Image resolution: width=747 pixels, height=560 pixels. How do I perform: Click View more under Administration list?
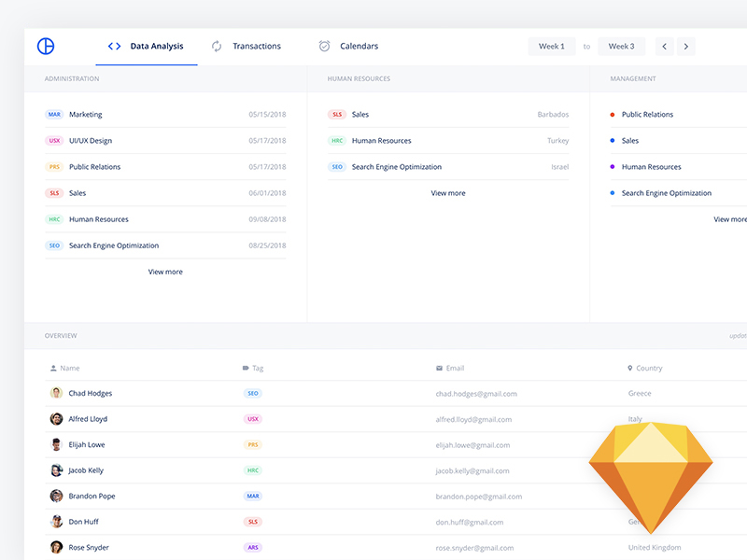[x=165, y=272]
